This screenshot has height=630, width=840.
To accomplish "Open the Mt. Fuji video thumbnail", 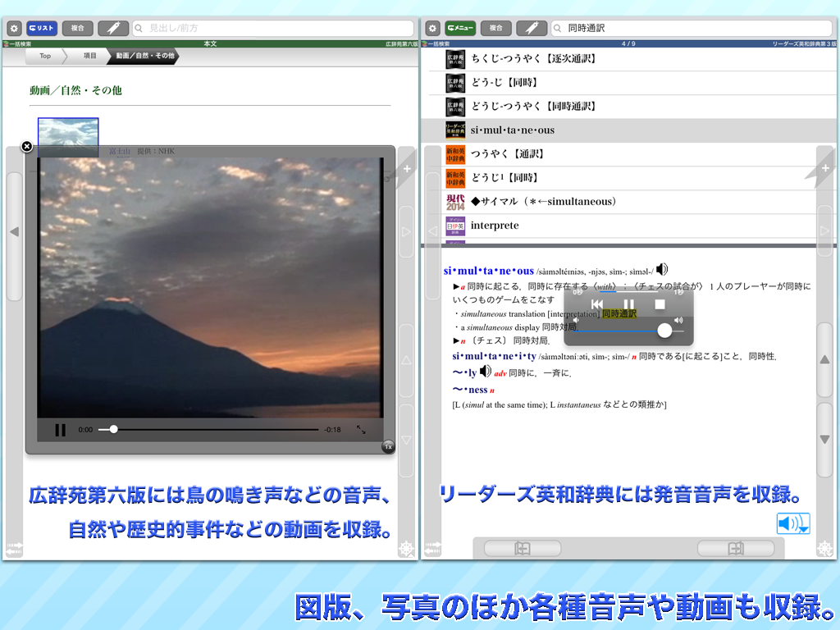I will click(68, 137).
